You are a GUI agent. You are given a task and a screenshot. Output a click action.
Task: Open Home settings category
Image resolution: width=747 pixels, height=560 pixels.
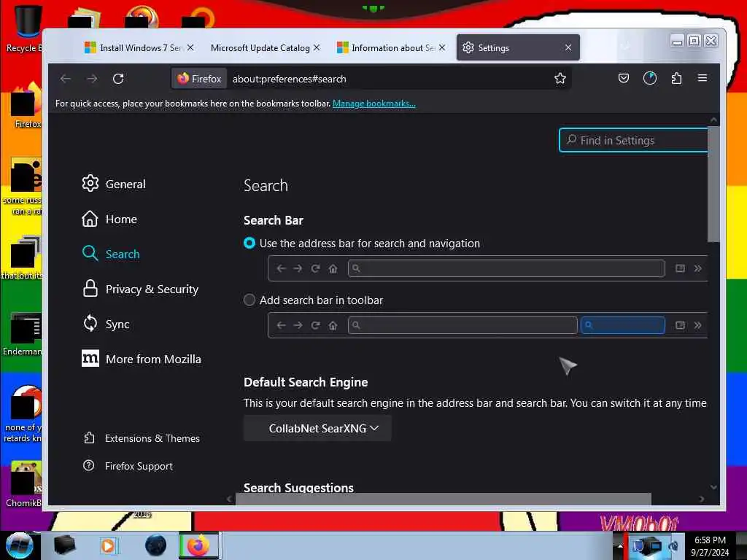pos(109,219)
